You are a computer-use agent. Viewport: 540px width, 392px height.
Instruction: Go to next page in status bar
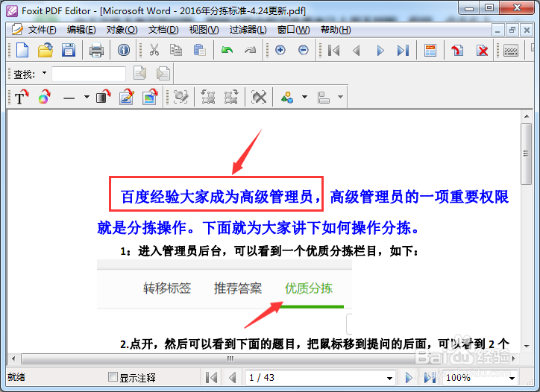(409, 378)
